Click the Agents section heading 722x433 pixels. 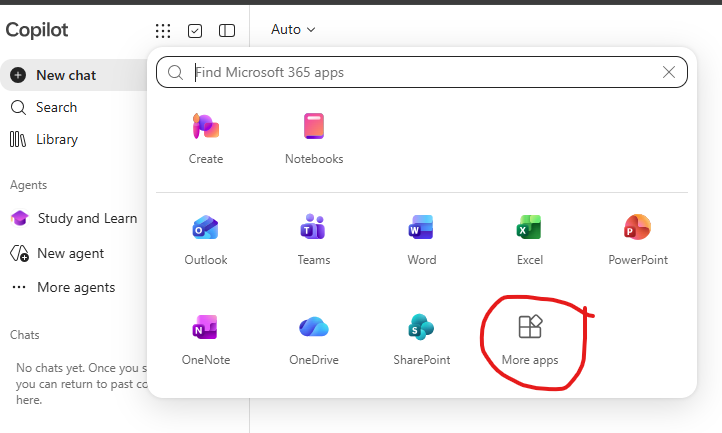click(29, 185)
